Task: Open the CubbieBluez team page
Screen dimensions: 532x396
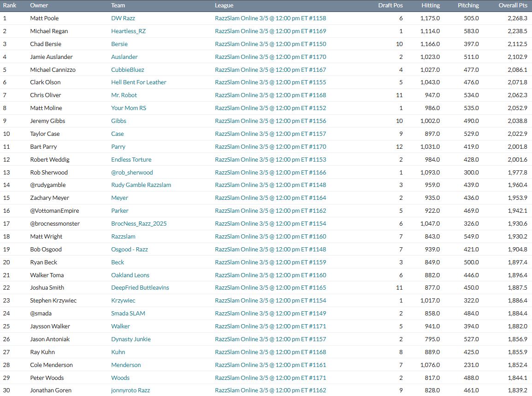Action: [x=128, y=70]
